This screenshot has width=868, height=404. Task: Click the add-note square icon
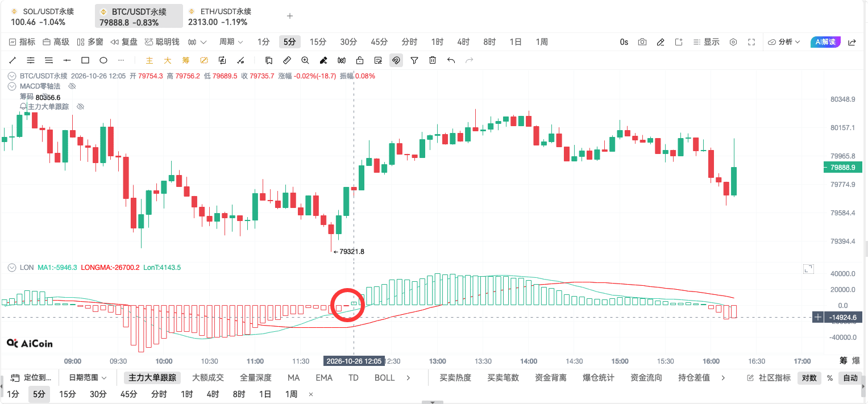pyautogui.click(x=679, y=42)
